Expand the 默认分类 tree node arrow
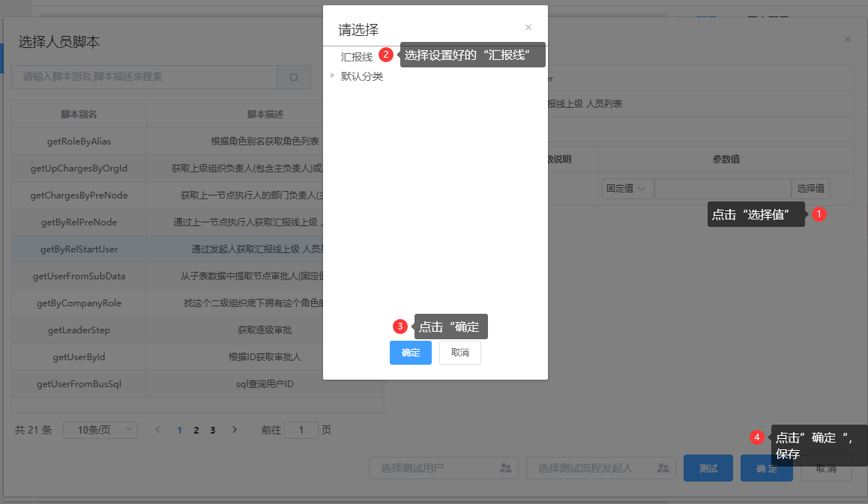The image size is (868, 504). click(x=332, y=76)
